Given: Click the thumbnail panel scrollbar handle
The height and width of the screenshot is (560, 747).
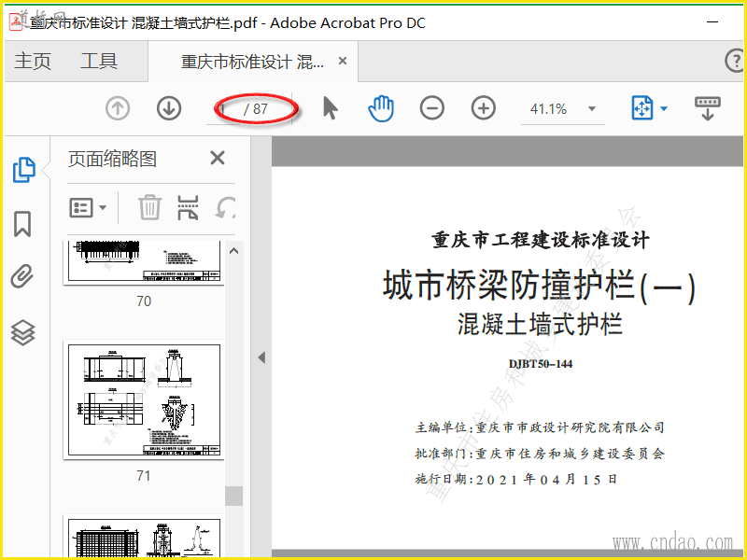Looking at the screenshot, I should pyautogui.click(x=234, y=496).
